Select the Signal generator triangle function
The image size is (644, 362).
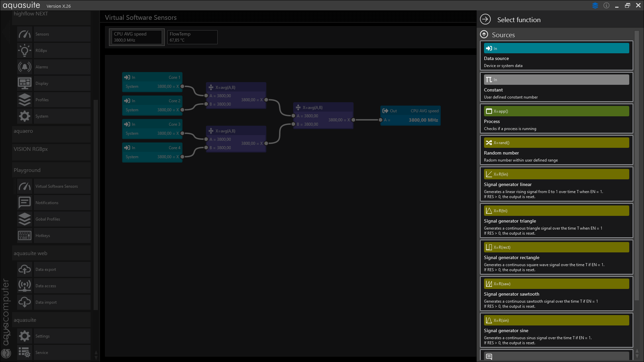click(556, 221)
